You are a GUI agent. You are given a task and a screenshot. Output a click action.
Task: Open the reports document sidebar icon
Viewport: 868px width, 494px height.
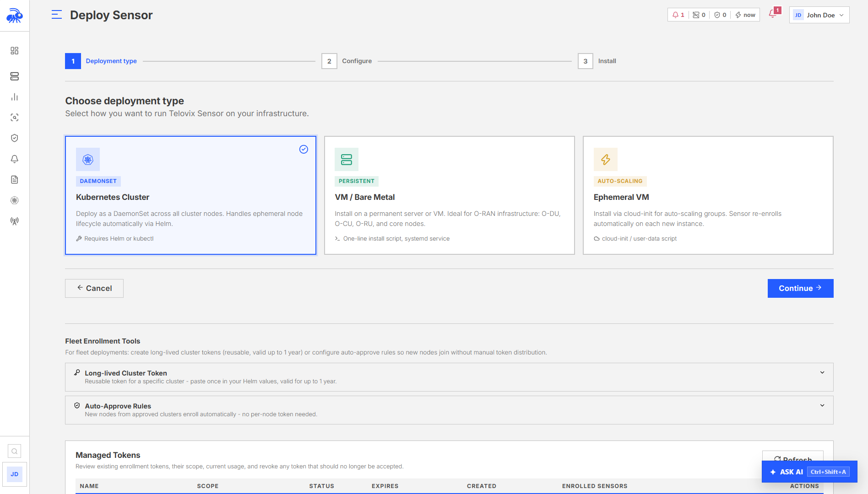15,180
